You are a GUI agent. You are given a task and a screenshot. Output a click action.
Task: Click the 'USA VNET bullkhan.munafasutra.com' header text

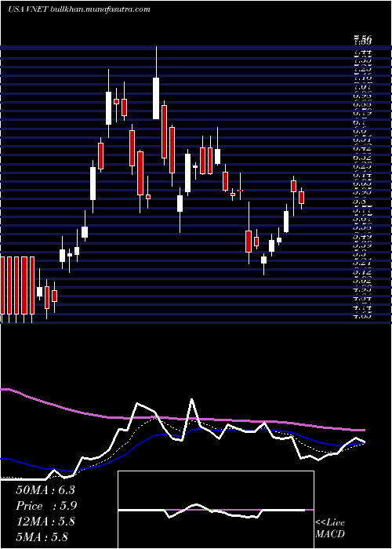point(79,9)
